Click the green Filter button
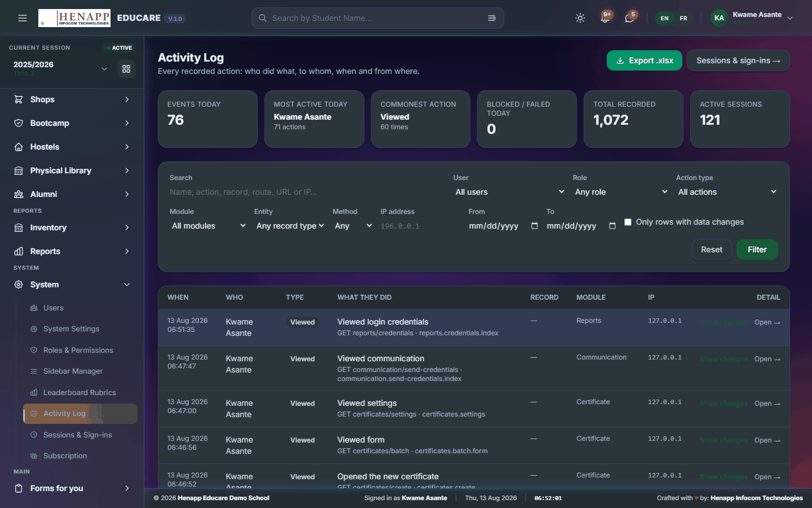812x508 pixels. pos(757,249)
